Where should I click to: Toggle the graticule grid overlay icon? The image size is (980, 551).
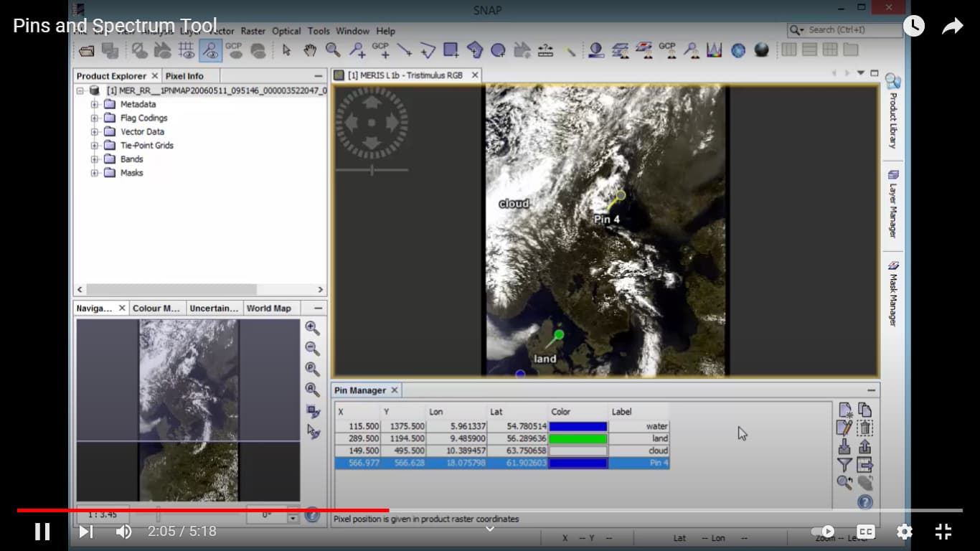[187, 50]
